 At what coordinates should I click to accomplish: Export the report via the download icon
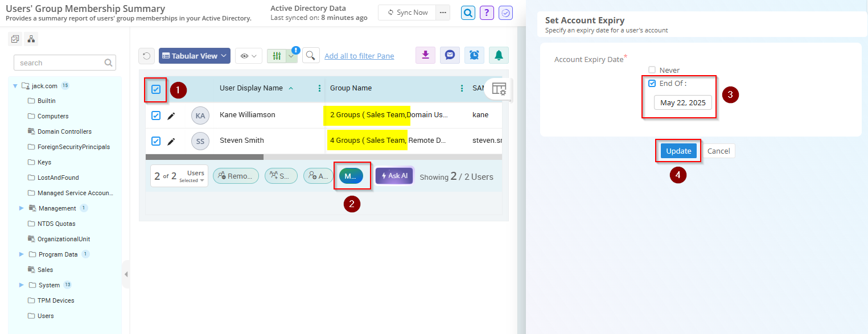(425, 55)
